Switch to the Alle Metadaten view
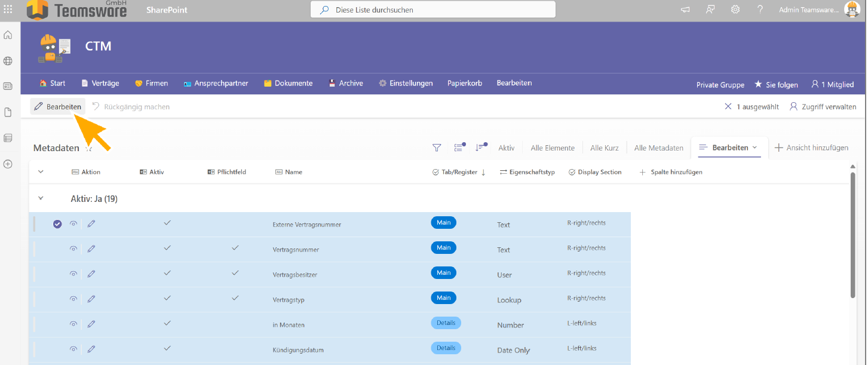 click(x=658, y=148)
